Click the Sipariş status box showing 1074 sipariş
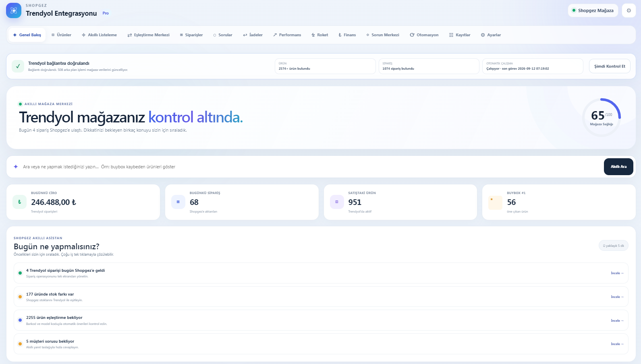 pos(429,66)
